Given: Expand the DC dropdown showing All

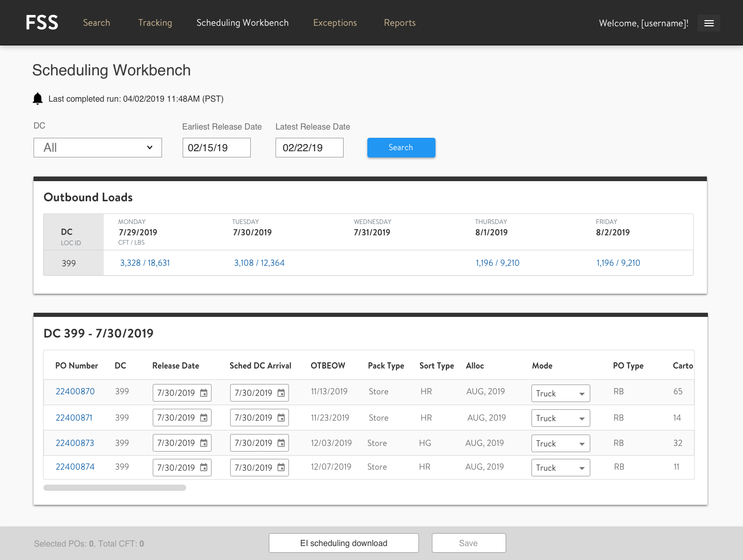Looking at the screenshot, I should 98,148.
